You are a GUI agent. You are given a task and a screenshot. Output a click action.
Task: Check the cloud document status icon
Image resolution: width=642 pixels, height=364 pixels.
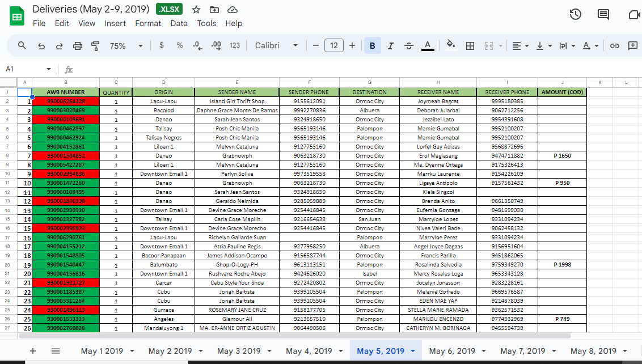pyautogui.click(x=232, y=10)
